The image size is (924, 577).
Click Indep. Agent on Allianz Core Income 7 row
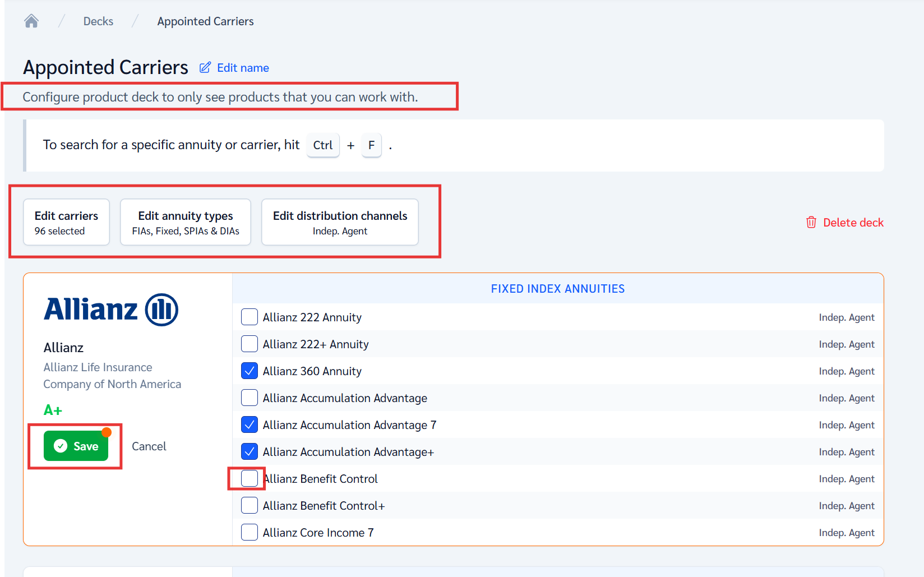click(847, 533)
